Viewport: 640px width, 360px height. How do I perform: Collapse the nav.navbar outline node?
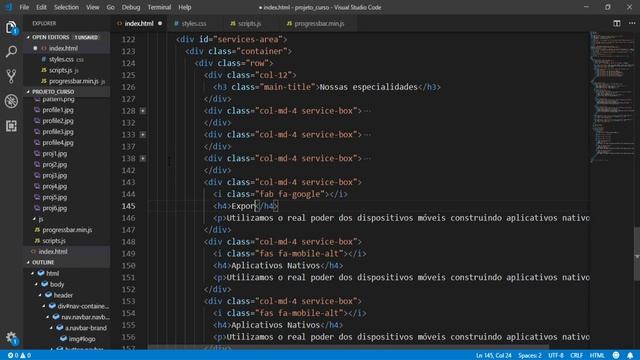(x=47, y=317)
